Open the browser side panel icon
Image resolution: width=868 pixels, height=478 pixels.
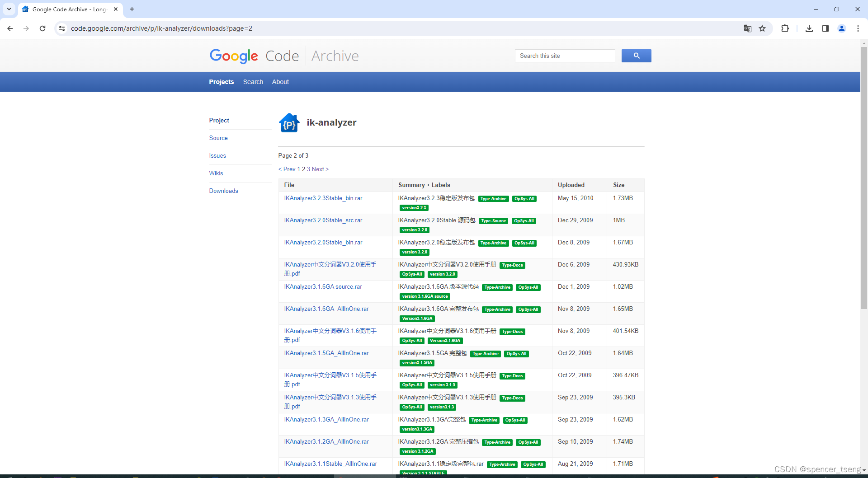click(825, 28)
